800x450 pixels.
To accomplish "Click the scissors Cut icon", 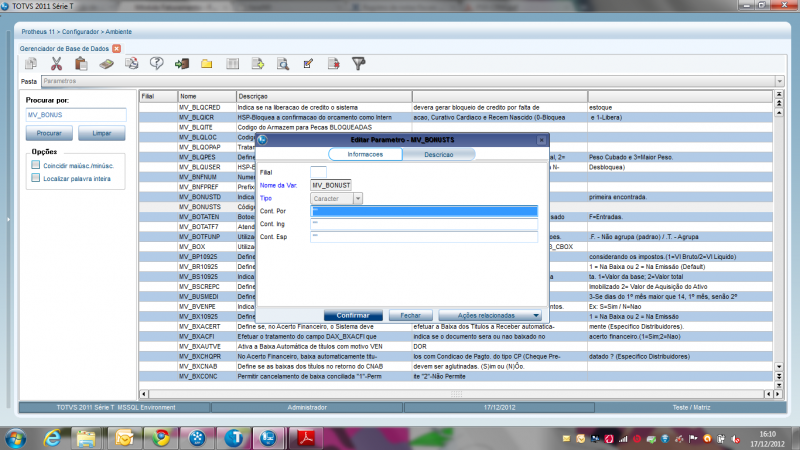I will pyautogui.click(x=56, y=64).
